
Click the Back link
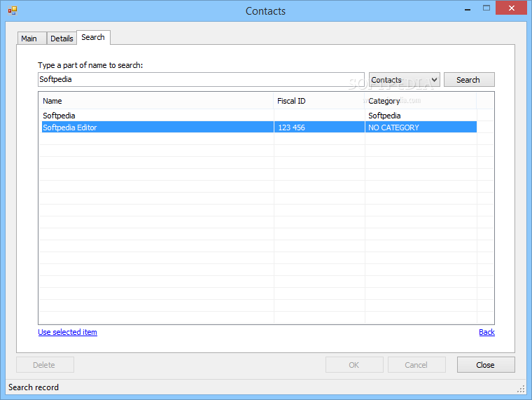point(486,332)
